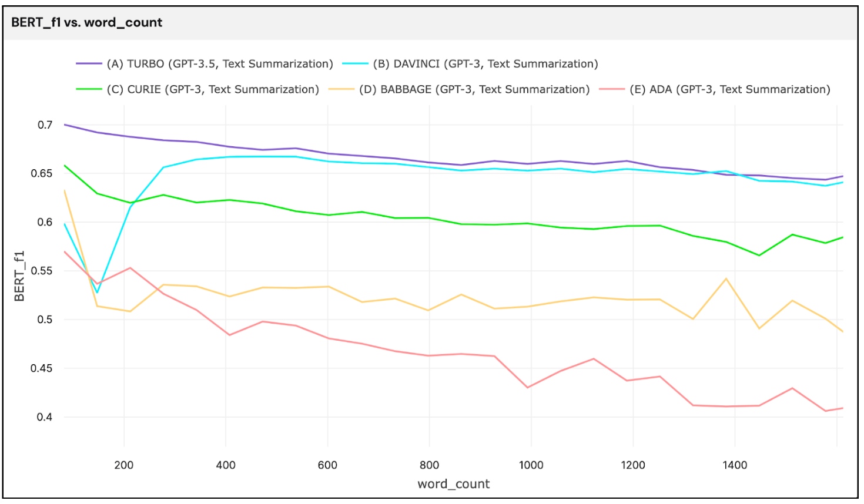Select the 0.7 y-axis tick label
Screen dimensions: 864x504
click(45, 125)
